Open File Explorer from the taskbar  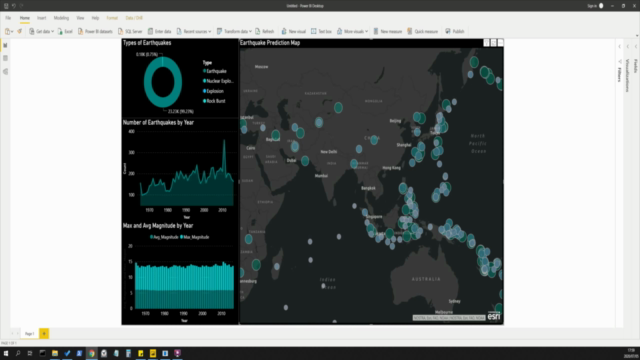pos(55,353)
